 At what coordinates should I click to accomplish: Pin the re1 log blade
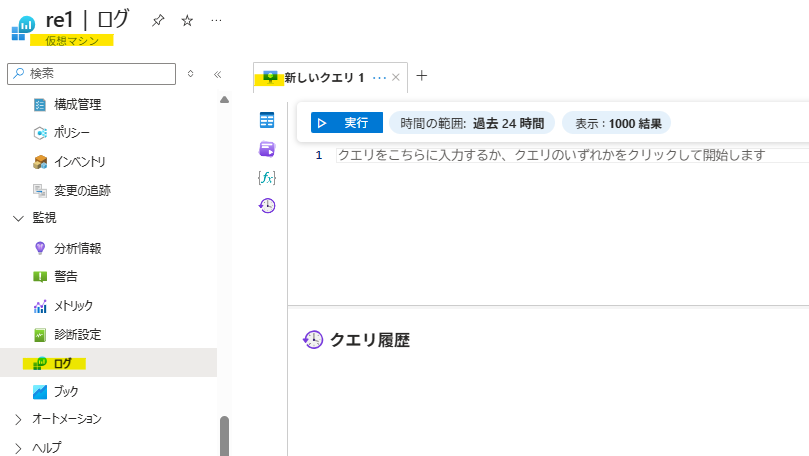(x=158, y=20)
